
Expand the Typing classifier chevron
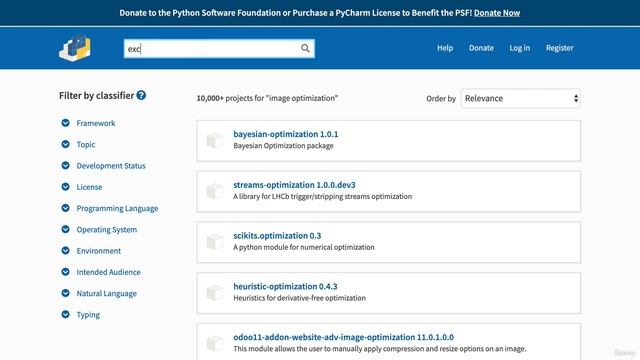tap(65, 314)
